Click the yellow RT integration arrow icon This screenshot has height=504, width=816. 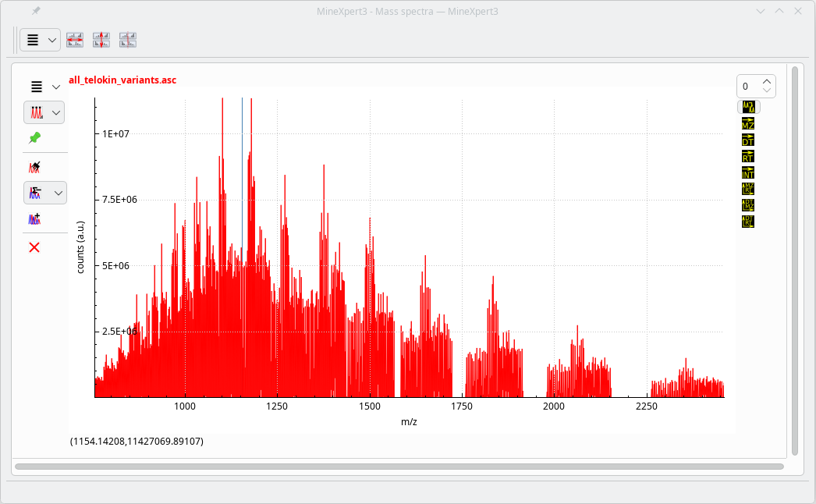(748, 156)
